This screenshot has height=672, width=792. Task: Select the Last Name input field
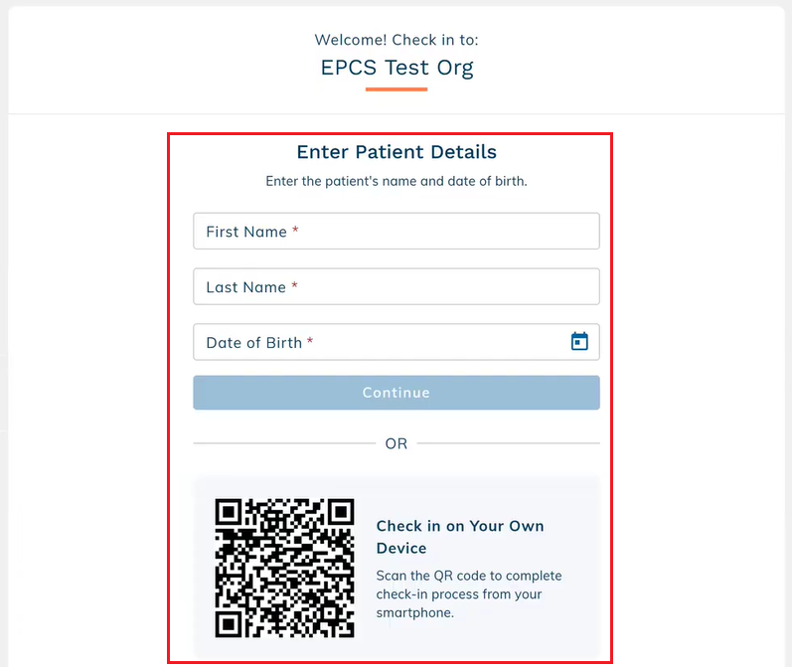(x=396, y=286)
